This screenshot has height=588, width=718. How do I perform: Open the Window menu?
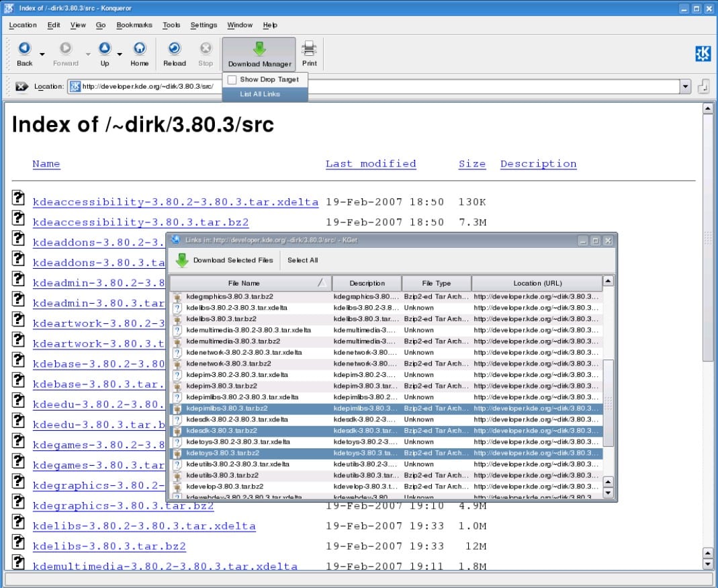[x=240, y=26]
